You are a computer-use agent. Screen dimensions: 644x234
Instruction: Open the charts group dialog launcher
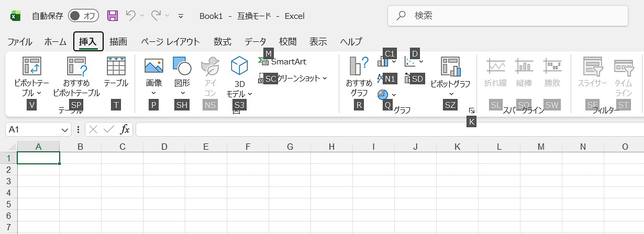[x=472, y=110]
